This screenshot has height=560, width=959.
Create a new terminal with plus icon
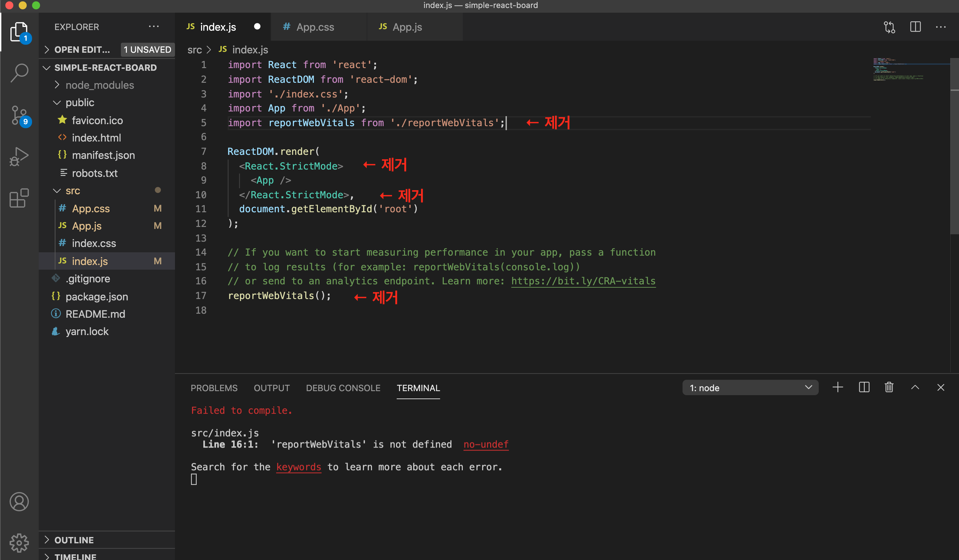837,388
